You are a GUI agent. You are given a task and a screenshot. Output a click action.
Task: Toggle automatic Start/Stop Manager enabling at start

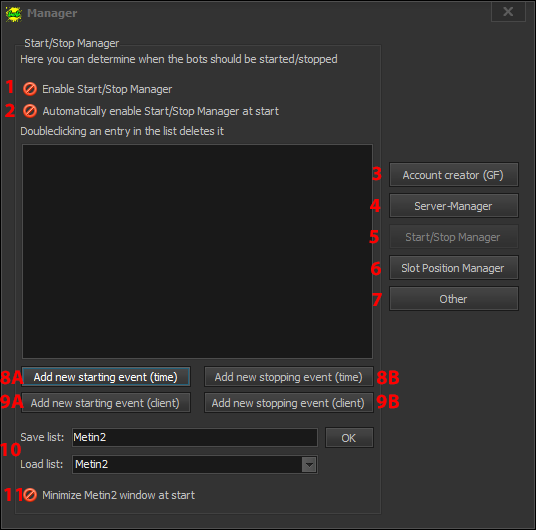(30, 111)
